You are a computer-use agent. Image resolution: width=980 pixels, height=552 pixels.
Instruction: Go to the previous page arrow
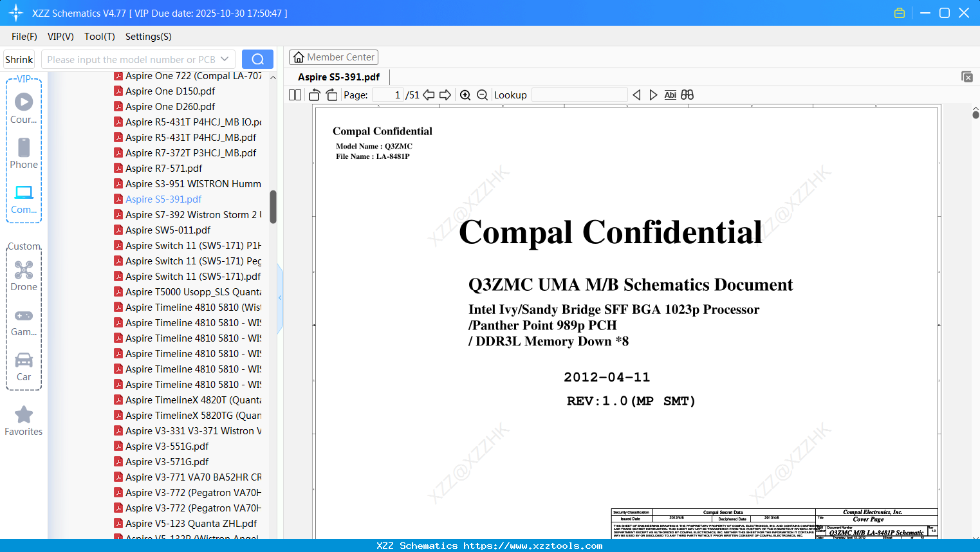coord(429,95)
